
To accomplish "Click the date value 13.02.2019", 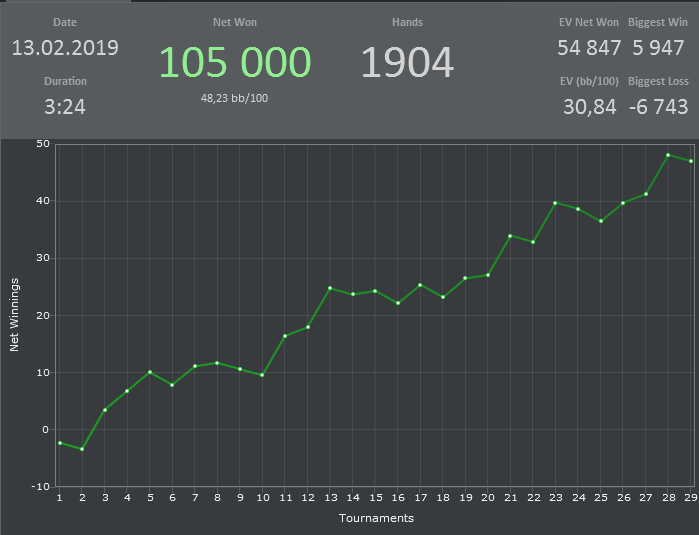I will (65, 48).
